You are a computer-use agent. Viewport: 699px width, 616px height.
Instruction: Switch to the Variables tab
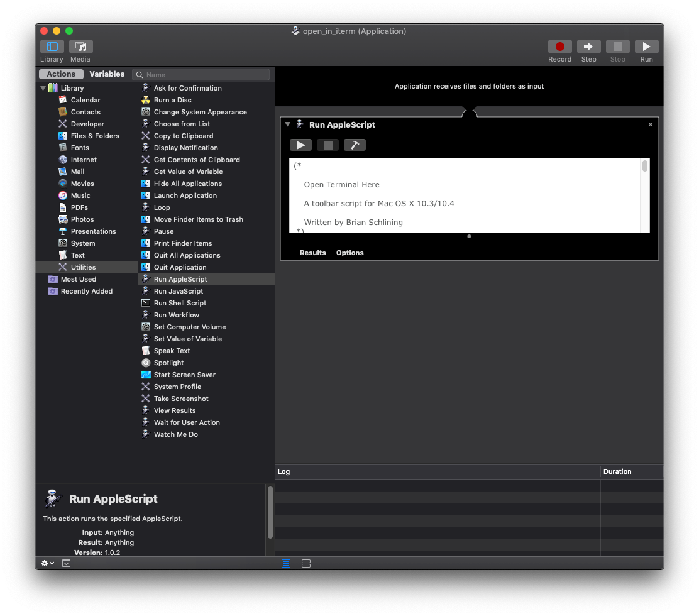(x=107, y=74)
